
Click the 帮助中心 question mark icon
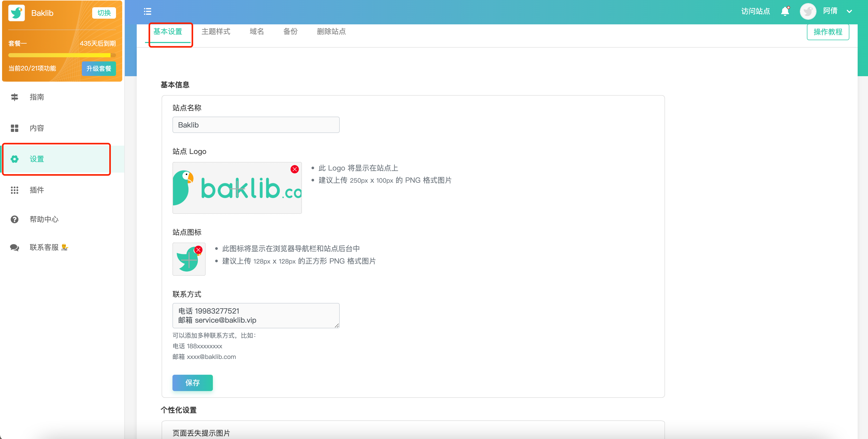pyautogui.click(x=15, y=219)
